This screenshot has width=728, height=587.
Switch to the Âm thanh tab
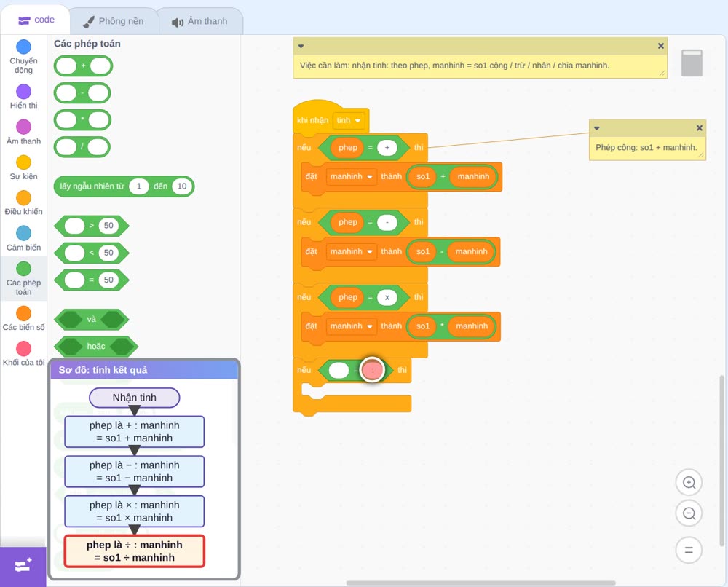tap(200, 21)
